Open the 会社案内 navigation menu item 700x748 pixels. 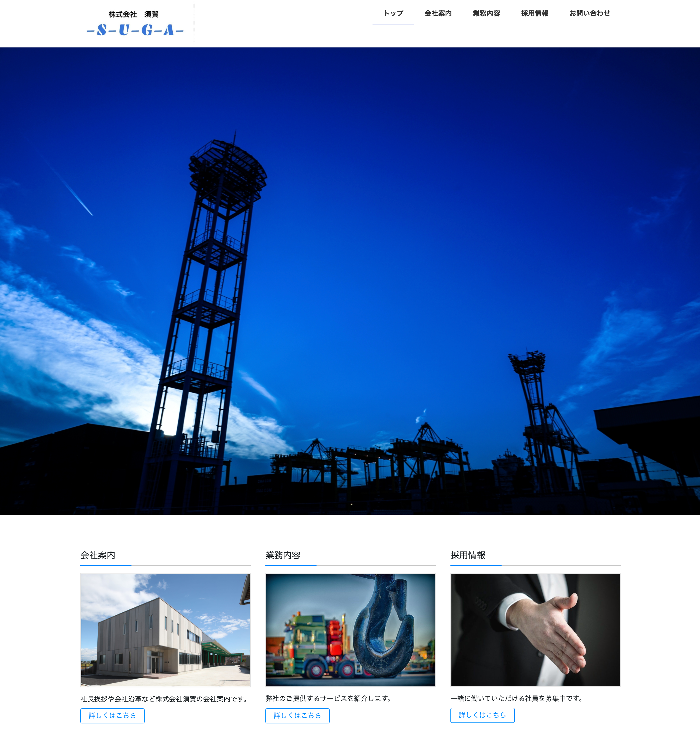click(438, 13)
